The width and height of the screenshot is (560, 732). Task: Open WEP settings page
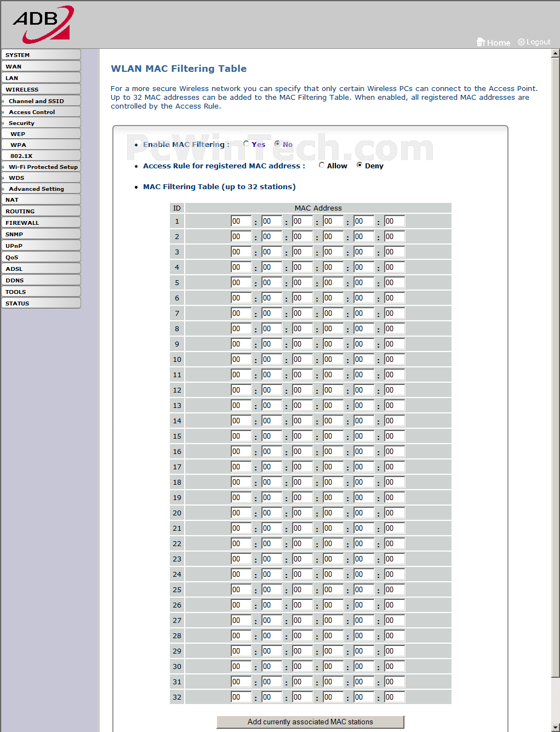coord(41,134)
